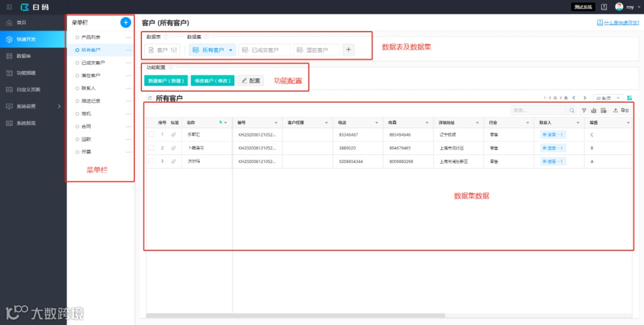The height and width of the screenshot is (325, 644).
Task: Click the tag icon for 沃尔玛 row
Action: tap(174, 162)
